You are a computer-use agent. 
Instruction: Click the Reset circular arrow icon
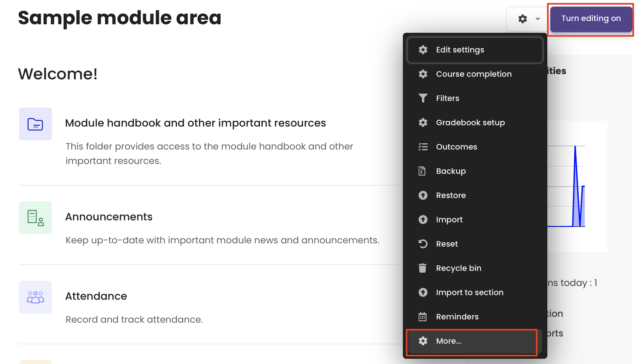pos(423,244)
